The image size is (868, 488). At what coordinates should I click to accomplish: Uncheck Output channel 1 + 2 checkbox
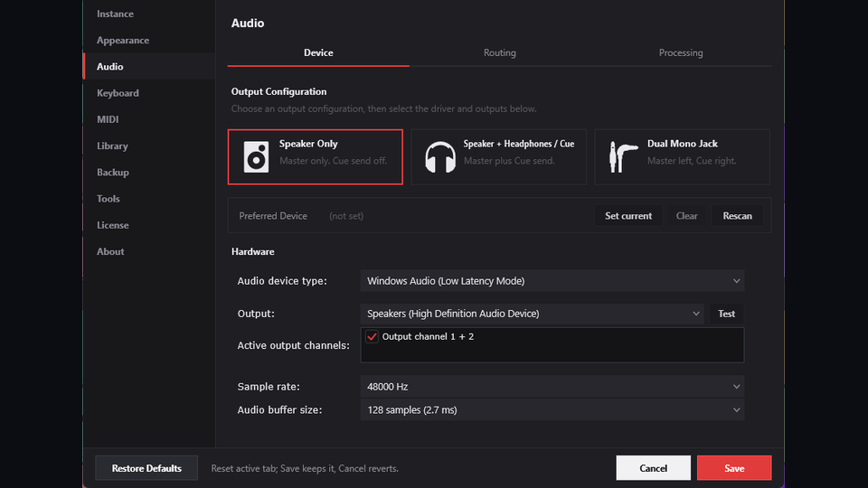tap(372, 336)
